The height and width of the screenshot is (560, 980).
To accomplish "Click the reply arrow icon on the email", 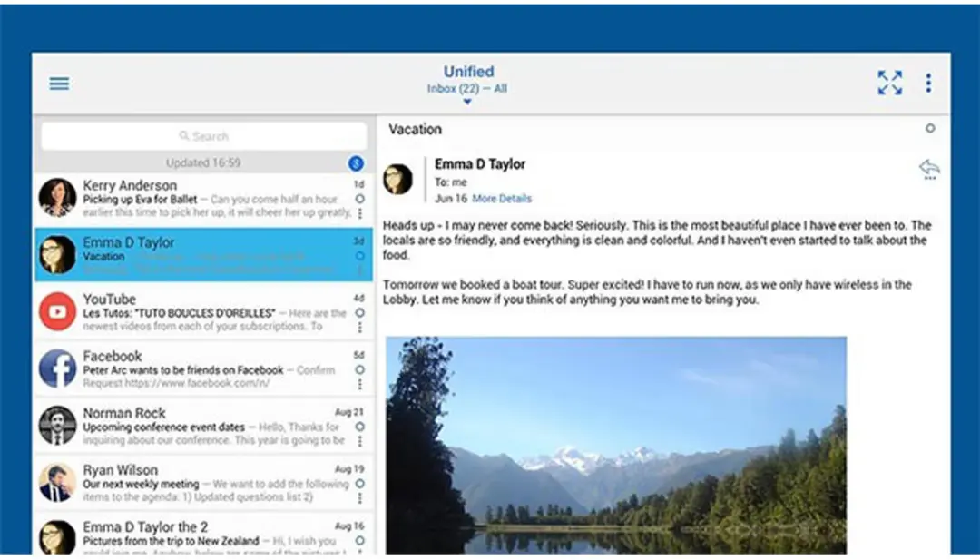I will coord(929,169).
